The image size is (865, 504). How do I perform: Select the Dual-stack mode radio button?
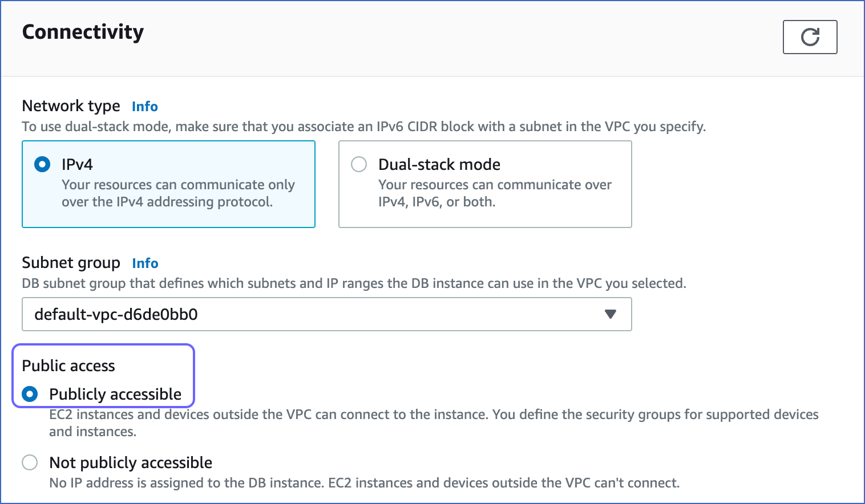point(359,165)
